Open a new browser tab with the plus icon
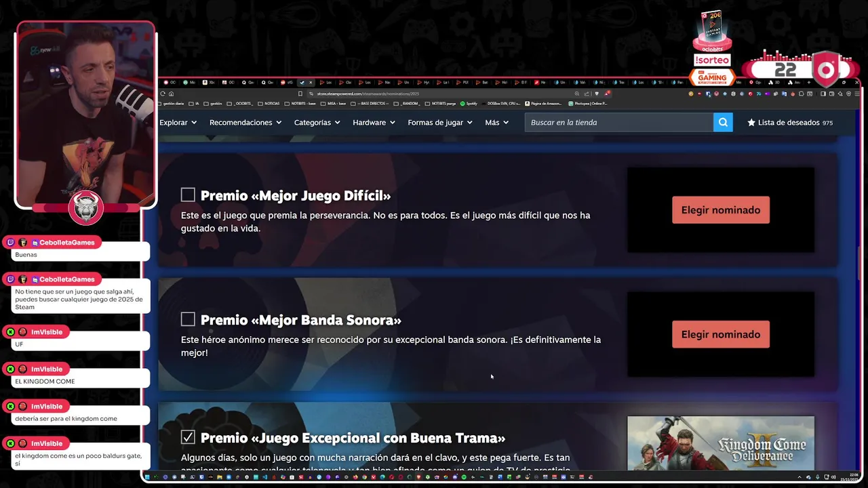 pos(808,82)
